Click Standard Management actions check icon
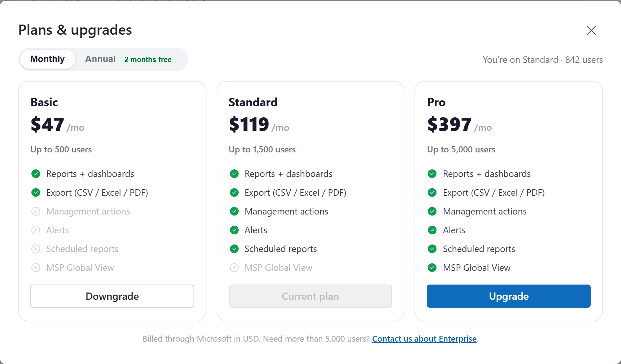This screenshot has height=364, width=621. point(234,212)
